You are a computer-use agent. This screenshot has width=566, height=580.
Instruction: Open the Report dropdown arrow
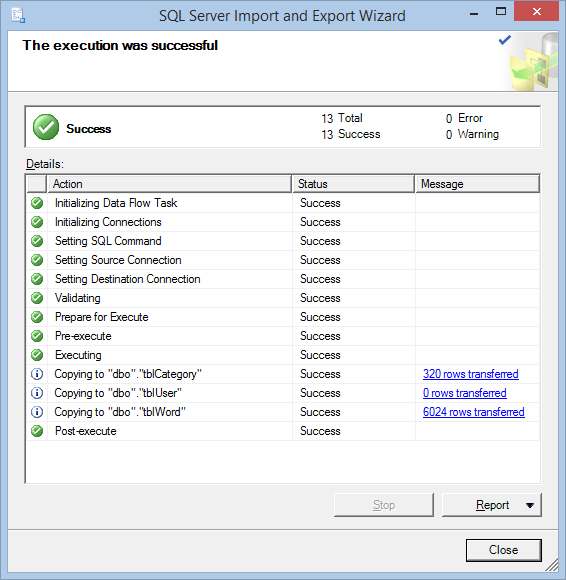tap(530, 505)
